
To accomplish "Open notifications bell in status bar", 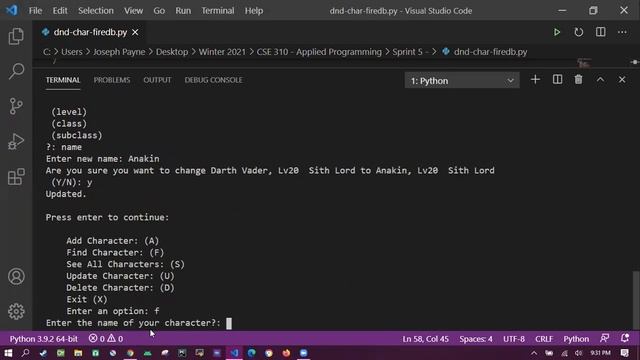I will [x=624, y=338].
